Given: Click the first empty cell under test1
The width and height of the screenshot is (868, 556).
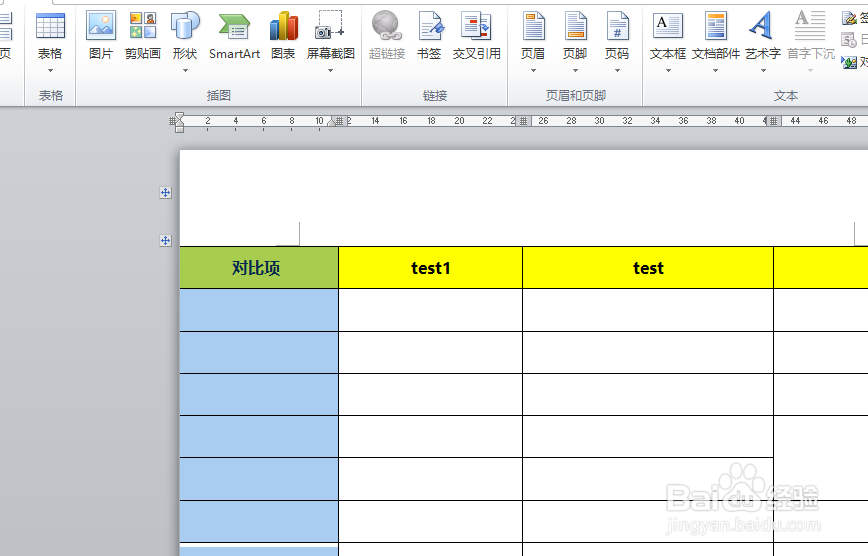Looking at the screenshot, I should [x=430, y=310].
